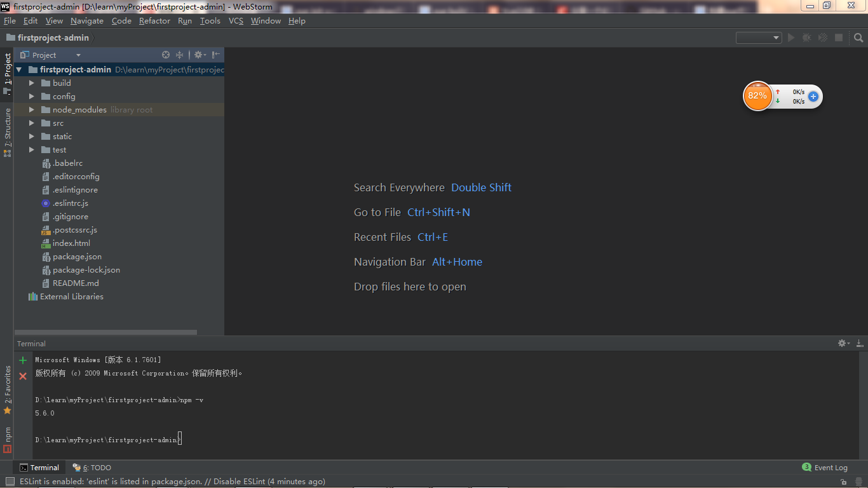Open the Tools menu
The width and height of the screenshot is (868, 488).
[210, 21]
